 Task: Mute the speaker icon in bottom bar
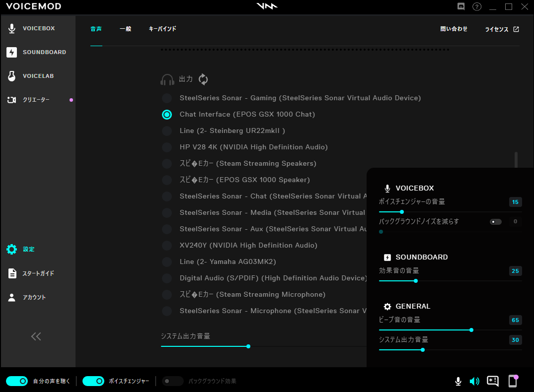point(474,381)
